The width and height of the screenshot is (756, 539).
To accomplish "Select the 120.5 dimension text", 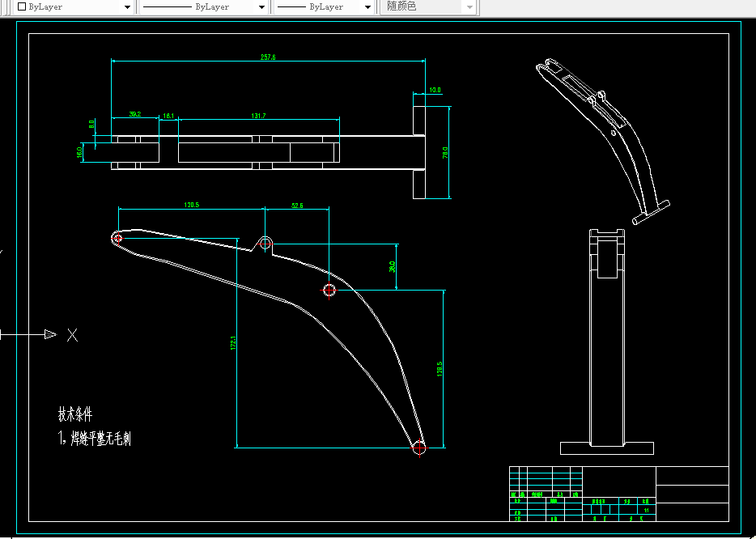I will tap(191, 205).
